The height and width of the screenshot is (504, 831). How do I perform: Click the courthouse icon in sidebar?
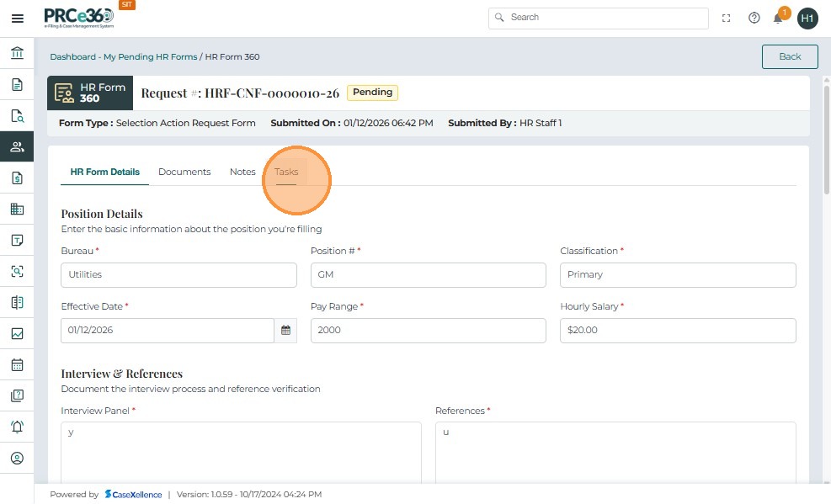click(x=17, y=54)
